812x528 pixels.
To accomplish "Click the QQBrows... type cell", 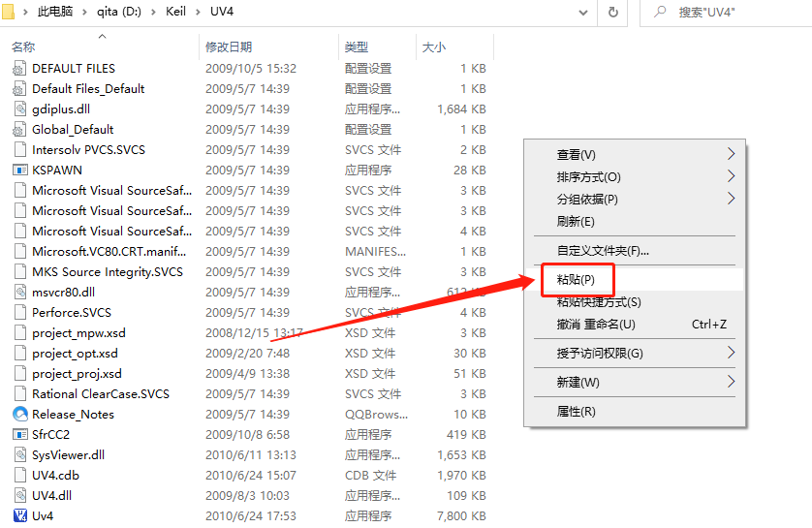I will click(x=377, y=415).
